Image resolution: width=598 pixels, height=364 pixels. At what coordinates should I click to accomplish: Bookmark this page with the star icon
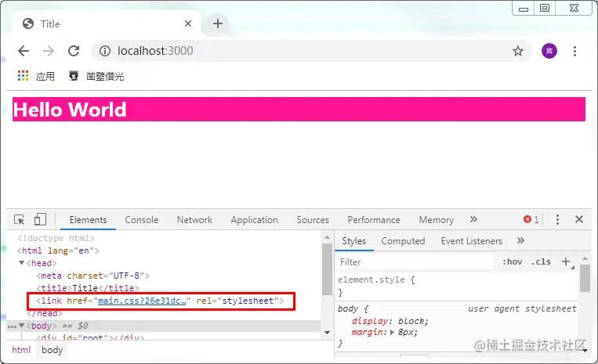517,51
